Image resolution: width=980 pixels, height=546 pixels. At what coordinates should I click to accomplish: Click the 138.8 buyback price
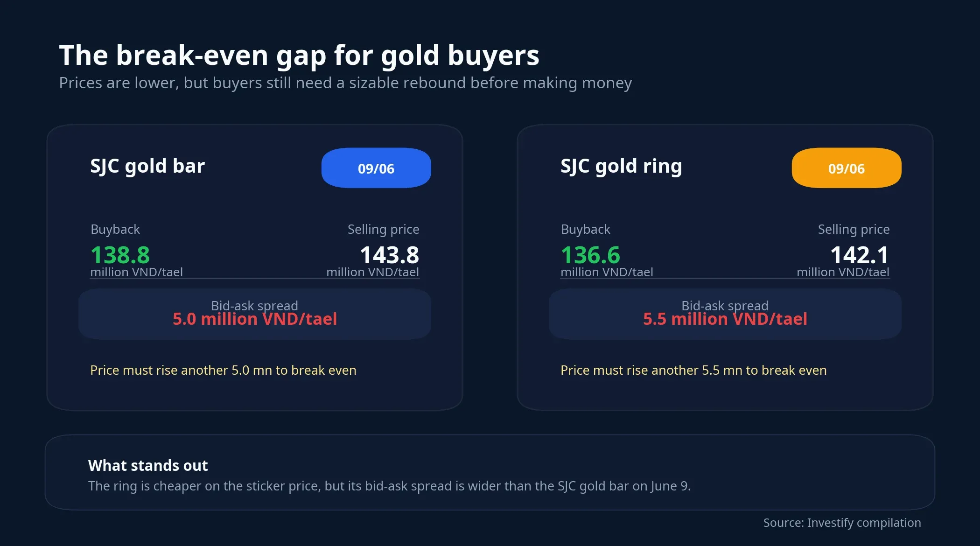pos(120,255)
